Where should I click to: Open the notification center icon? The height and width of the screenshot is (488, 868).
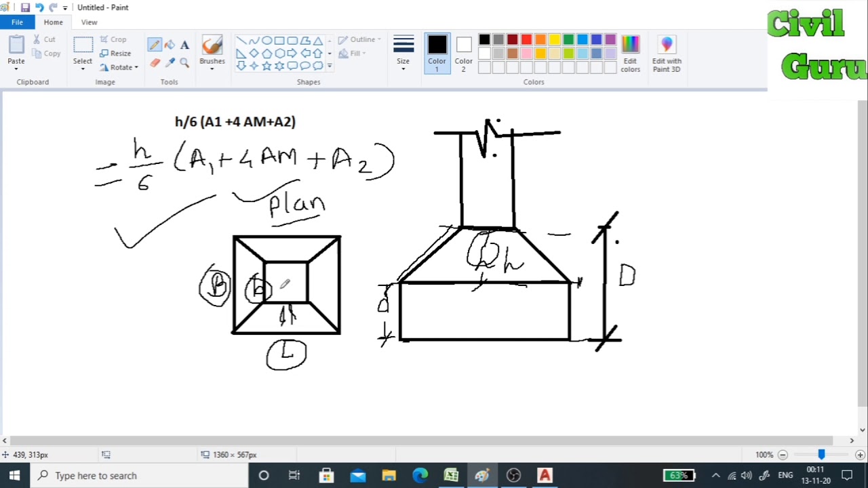[x=846, y=475]
